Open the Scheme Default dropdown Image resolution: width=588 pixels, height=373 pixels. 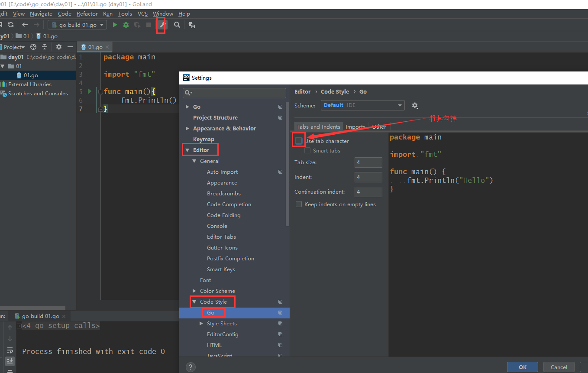tap(363, 105)
